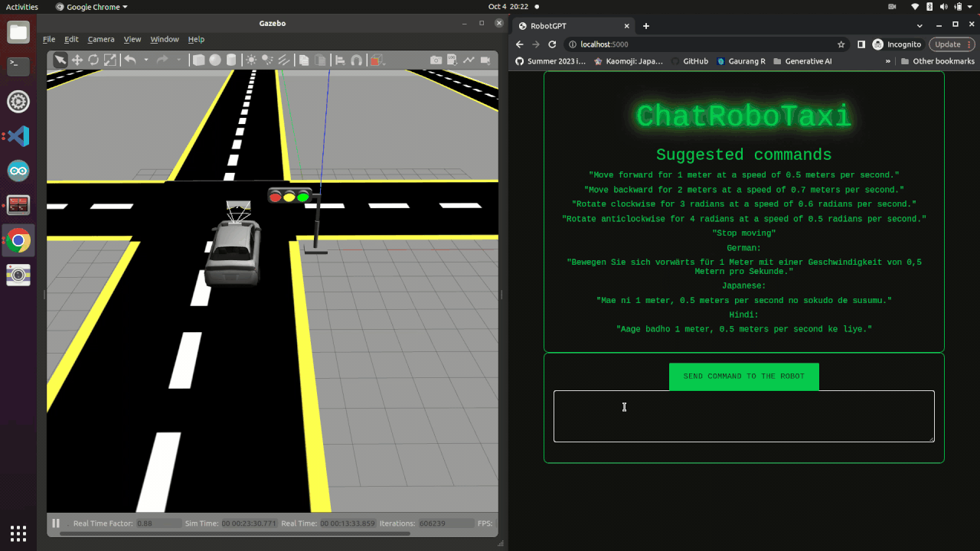
Task: Take a screenshot with Gazebo camera icon
Action: pos(436,60)
